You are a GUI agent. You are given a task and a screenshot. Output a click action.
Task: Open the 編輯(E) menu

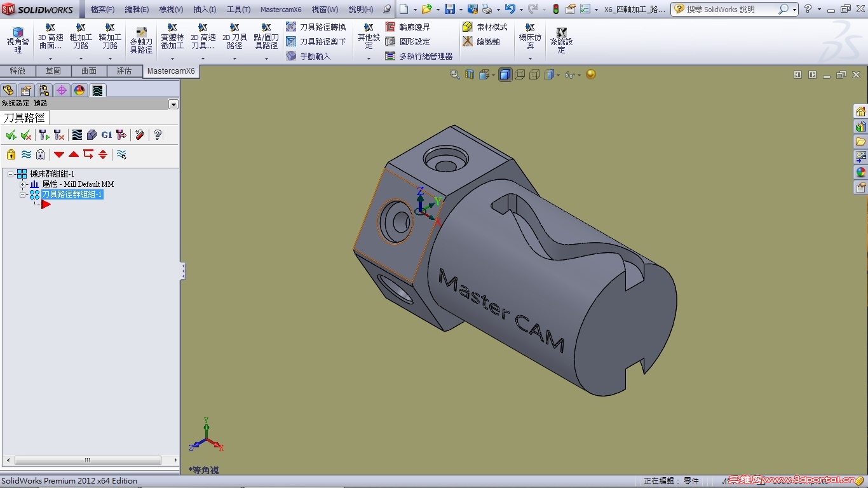(x=137, y=10)
